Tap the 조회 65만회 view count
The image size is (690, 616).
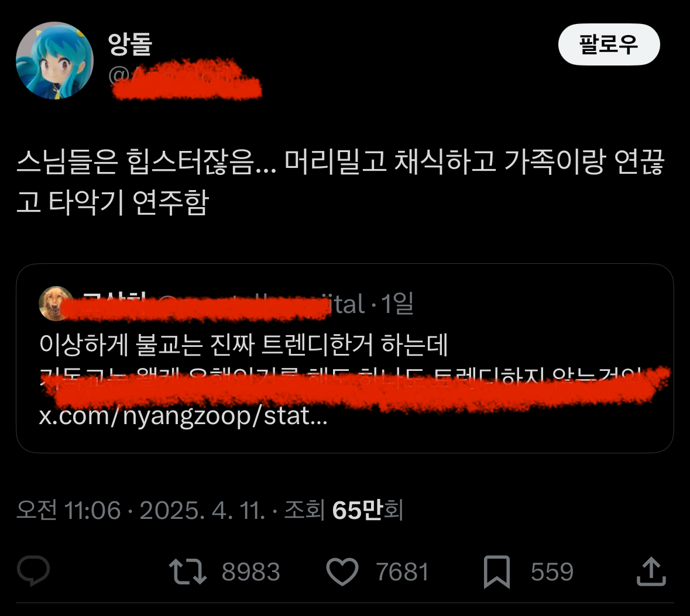coord(344,510)
